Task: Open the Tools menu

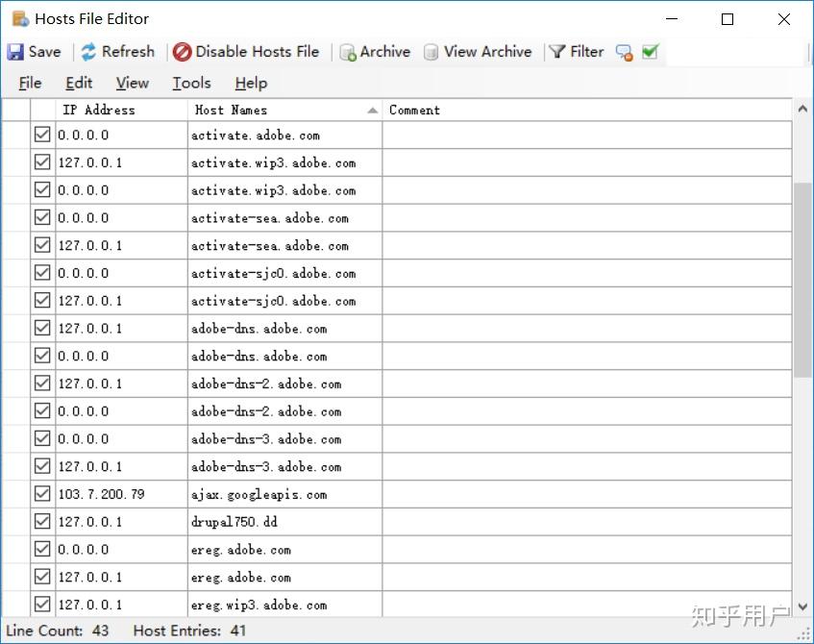Action: (191, 83)
